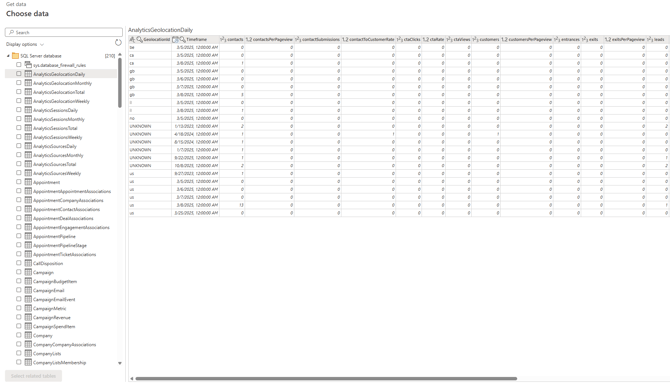Viewport: 670px width, 389px height.
Task: Collapse the SQL Server database tree node
Action: pos(8,56)
